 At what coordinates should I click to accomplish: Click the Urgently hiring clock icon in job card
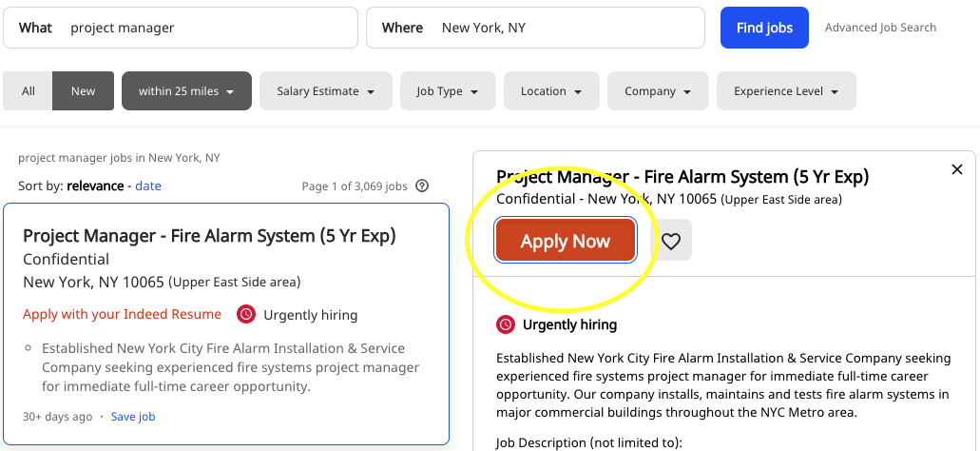246,315
